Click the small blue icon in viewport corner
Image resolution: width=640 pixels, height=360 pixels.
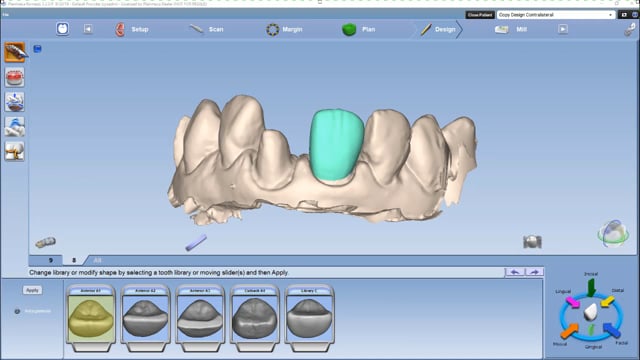click(x=37, y=49)
